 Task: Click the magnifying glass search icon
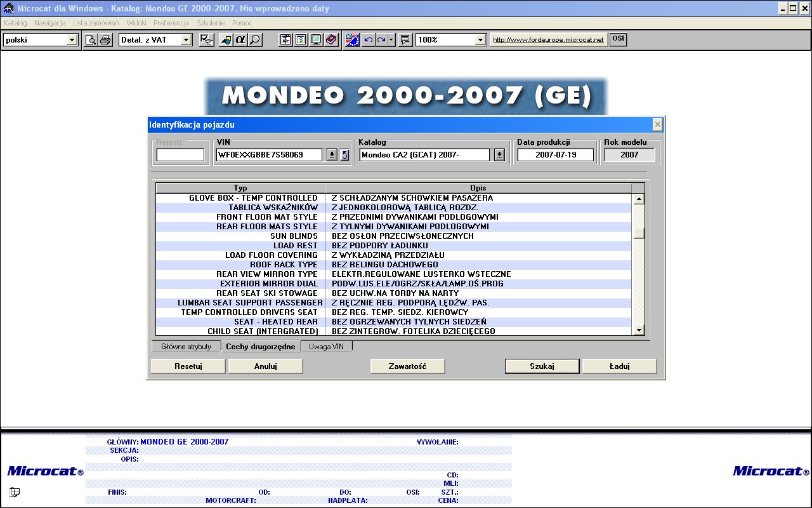click(254, 40)
